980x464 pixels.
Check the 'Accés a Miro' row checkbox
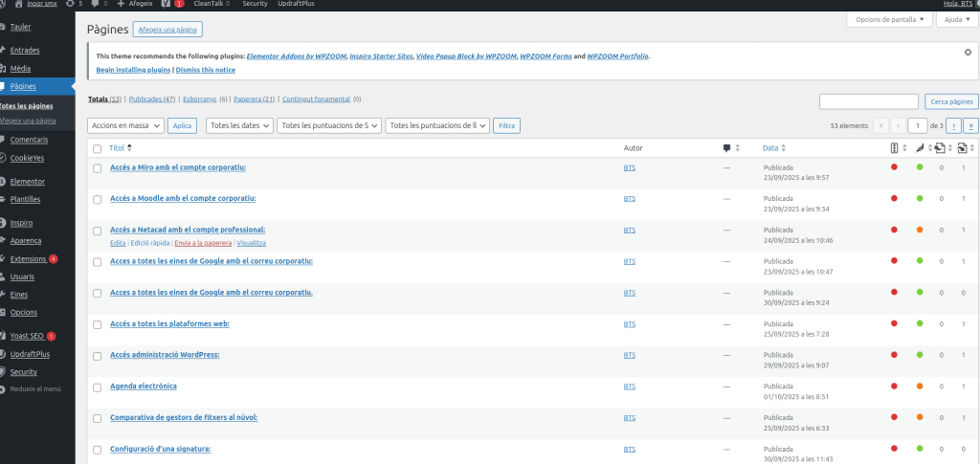97,168
